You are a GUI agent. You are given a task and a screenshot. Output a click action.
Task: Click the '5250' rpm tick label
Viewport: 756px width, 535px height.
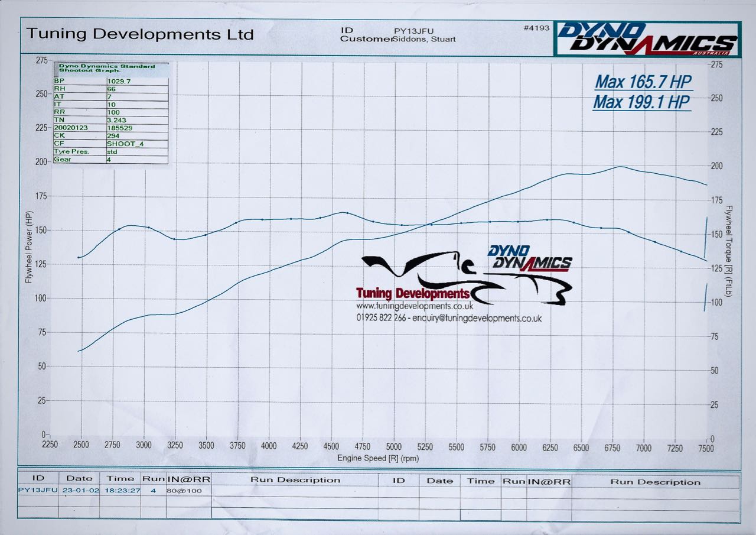[424, 447]
